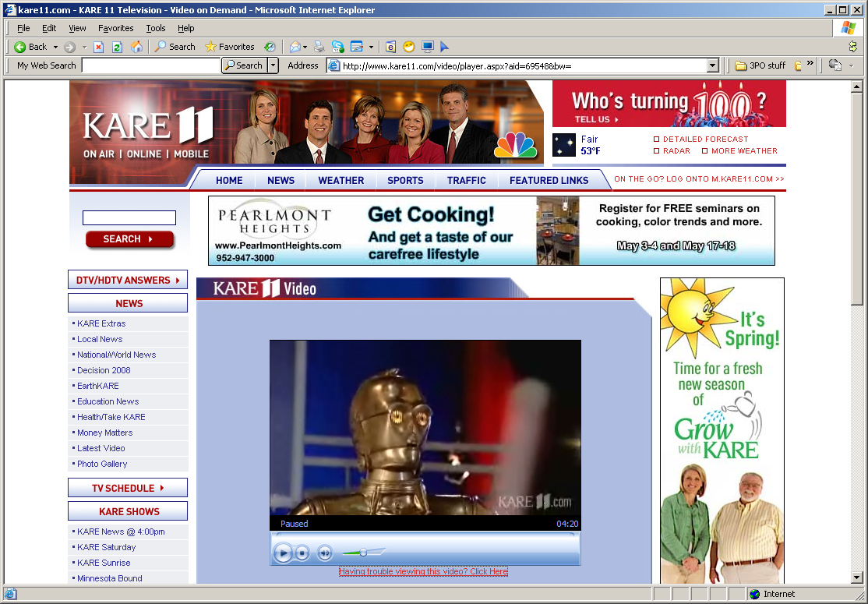Click the red SEARCH button on site
The height and width of the screenshot is (604, 868).
129,239
